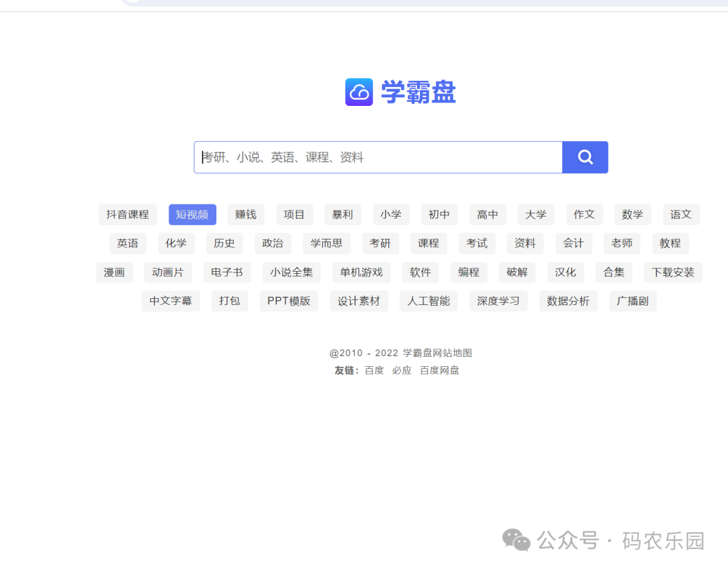
Task: Select the 设计素材 tag
Action: pyautogui.click(x=359, y=301)
